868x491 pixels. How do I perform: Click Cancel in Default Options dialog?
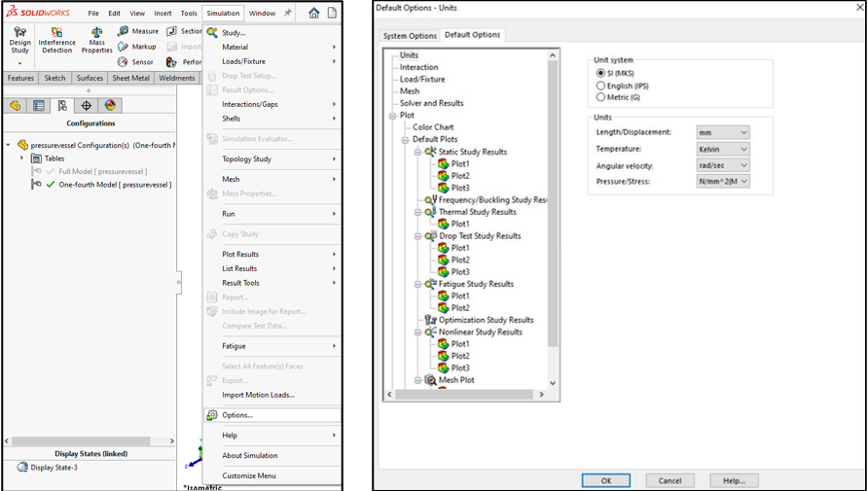pos(670,480)
